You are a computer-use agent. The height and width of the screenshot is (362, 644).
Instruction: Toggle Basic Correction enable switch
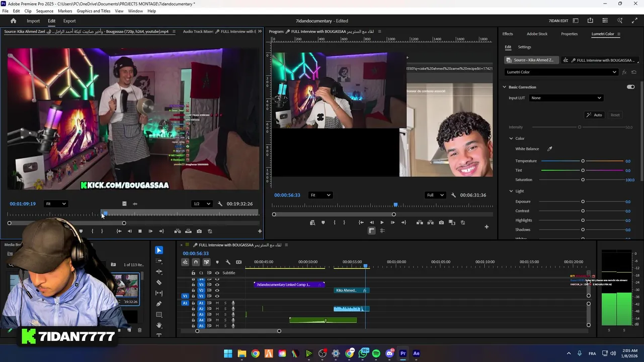(x=630, y=87)
